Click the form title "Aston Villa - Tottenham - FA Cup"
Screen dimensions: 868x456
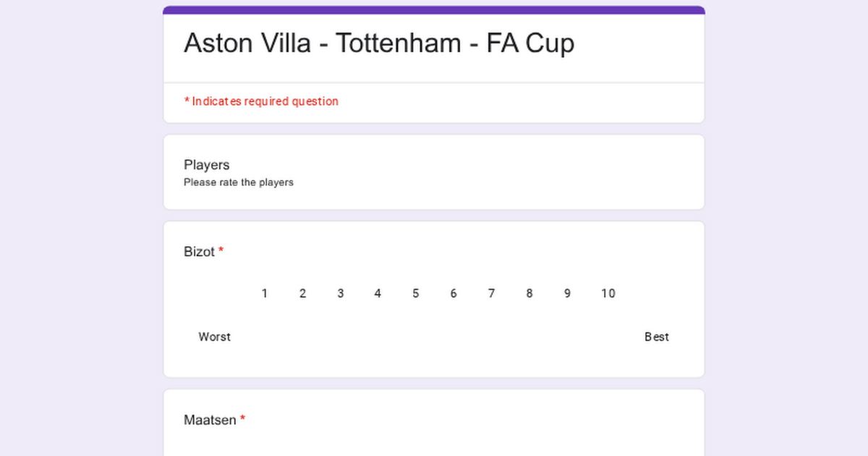pyautogui.click(x=379, y=43)
